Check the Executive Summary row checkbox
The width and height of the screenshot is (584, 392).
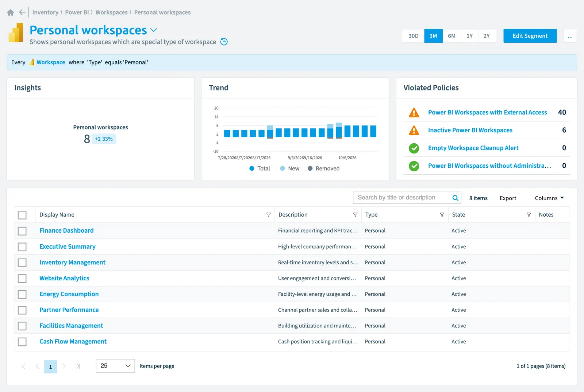22,247
